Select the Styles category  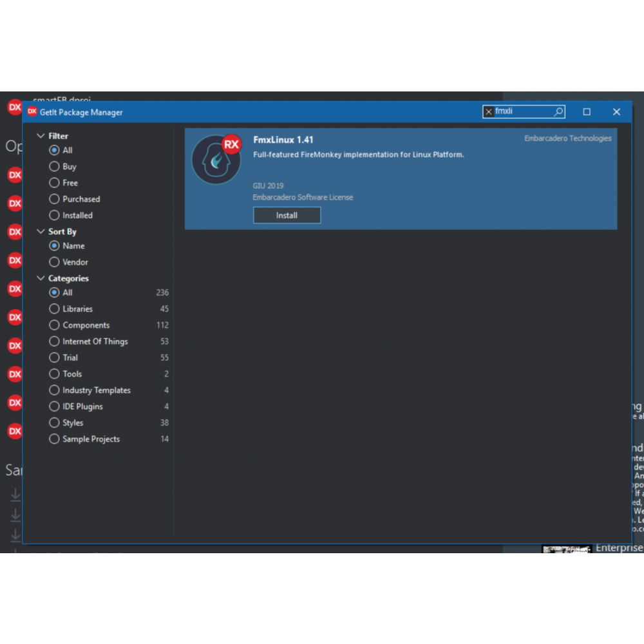click(55, 423)
